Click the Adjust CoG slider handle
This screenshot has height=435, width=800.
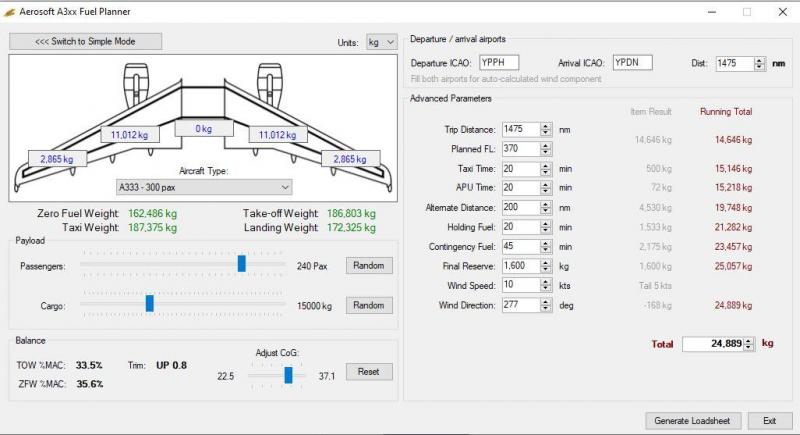pyautogui.click(x=288, y=375)
